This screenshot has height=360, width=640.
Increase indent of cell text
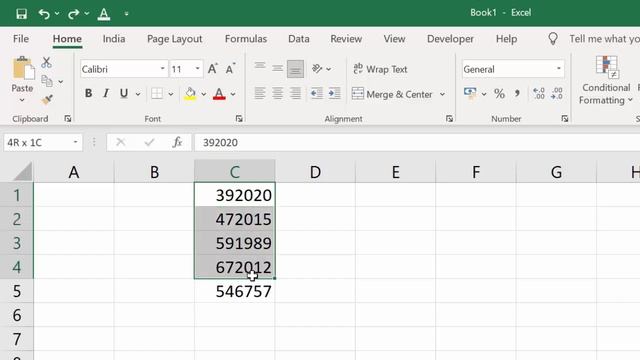coord(335,93)
